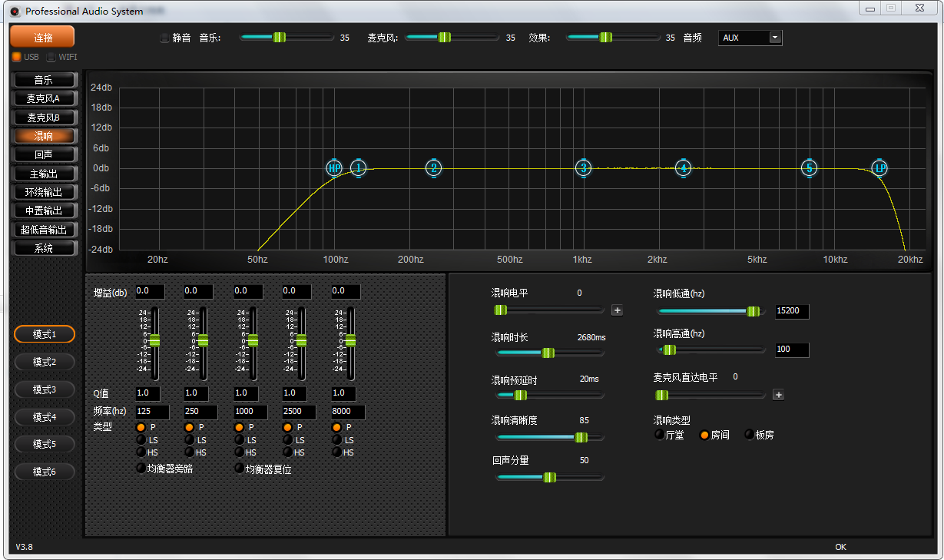Open the 系统 section
Screen dimensions: 944x560
(x=44, y=248)
